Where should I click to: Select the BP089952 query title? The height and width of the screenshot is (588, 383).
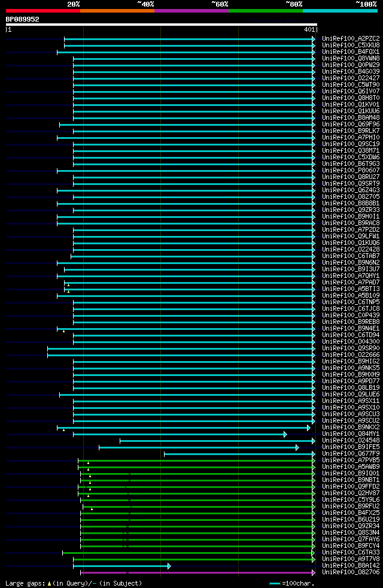click(23, 19)
